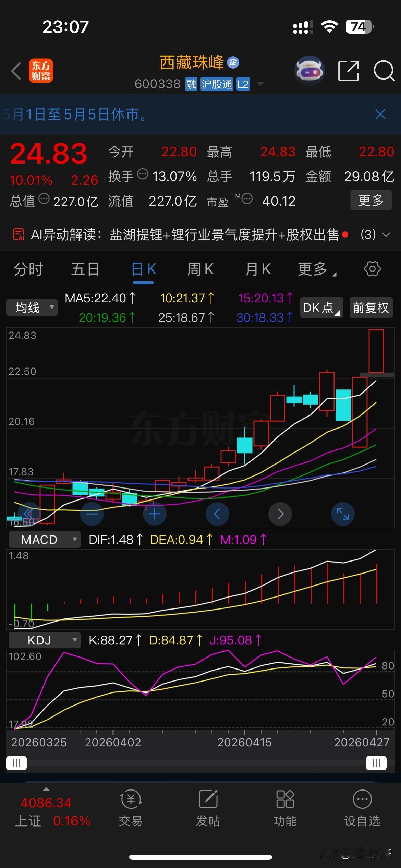Tap the right timeline range handle

click(376, 763)
